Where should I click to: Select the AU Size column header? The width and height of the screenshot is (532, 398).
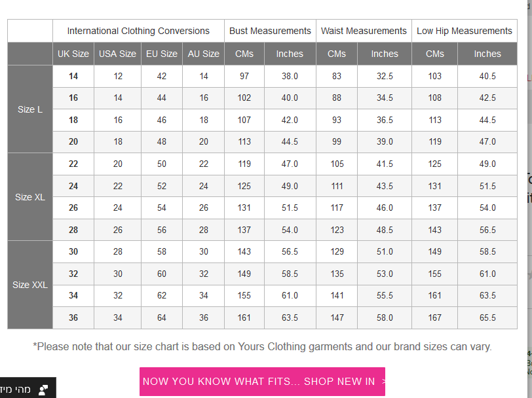[204, 54]
